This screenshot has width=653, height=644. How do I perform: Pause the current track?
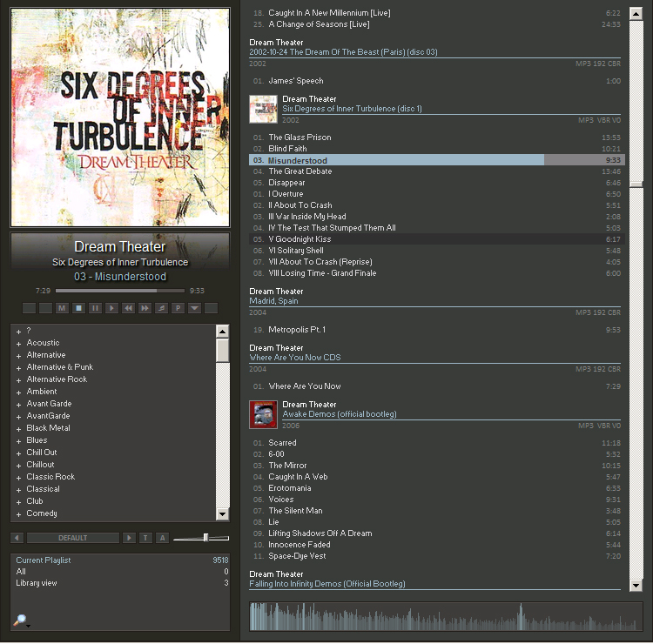click(95, 308)
